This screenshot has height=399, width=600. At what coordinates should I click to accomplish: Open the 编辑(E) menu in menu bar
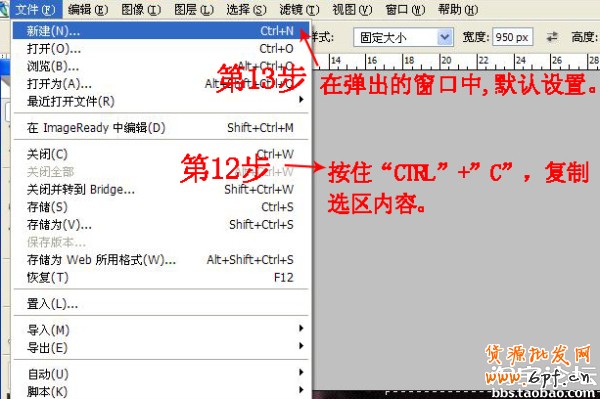pos(88,9)
